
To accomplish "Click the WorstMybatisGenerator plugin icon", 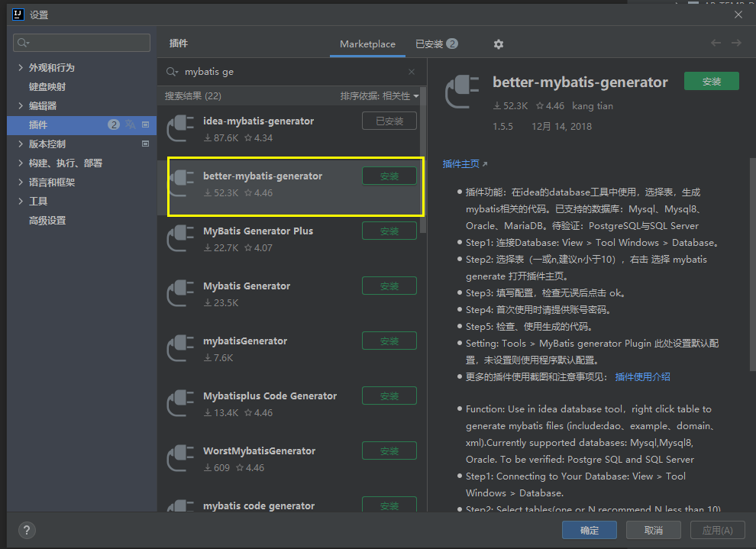I will pyautogui.click(x=180, y=458).
